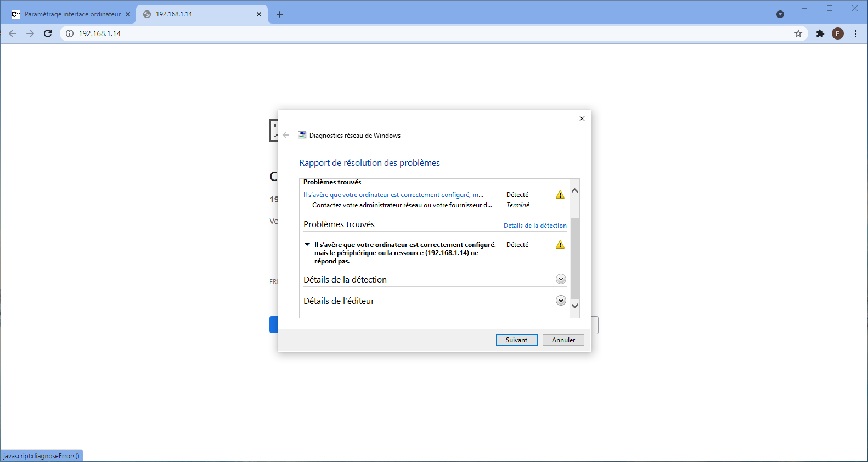Click the address bar showing 192.168.1.14
Screen dimensions: 868x462
384,33
